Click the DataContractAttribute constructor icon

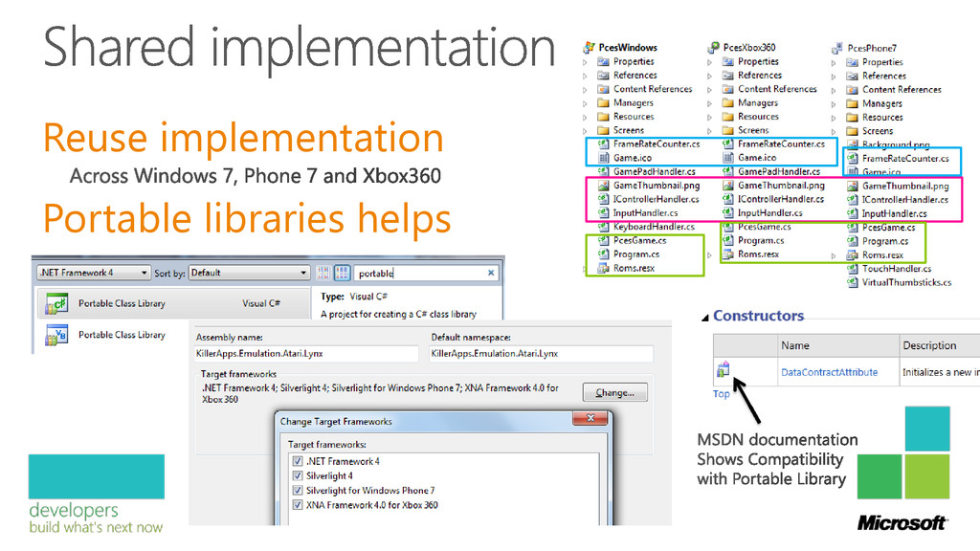point(724,369)
